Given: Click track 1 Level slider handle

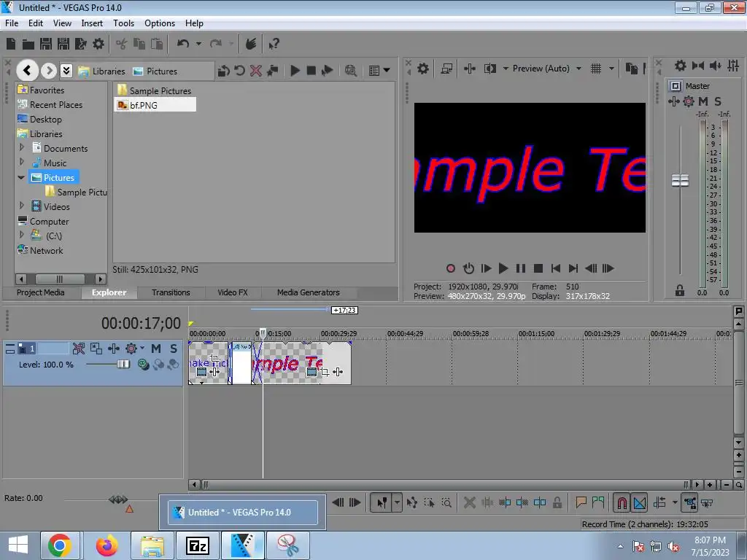Looking at the screenshot, I should click(123, 365).
